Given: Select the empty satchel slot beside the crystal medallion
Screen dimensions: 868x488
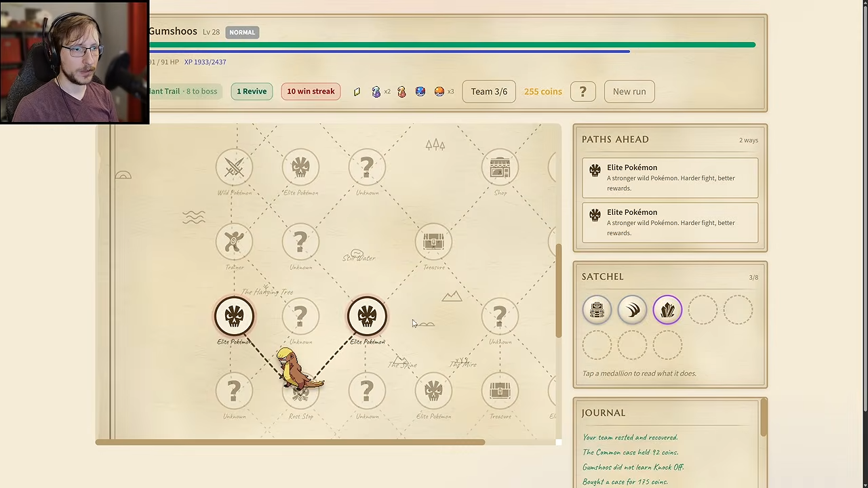Looking at the screenshot, I should pos(703,310).
